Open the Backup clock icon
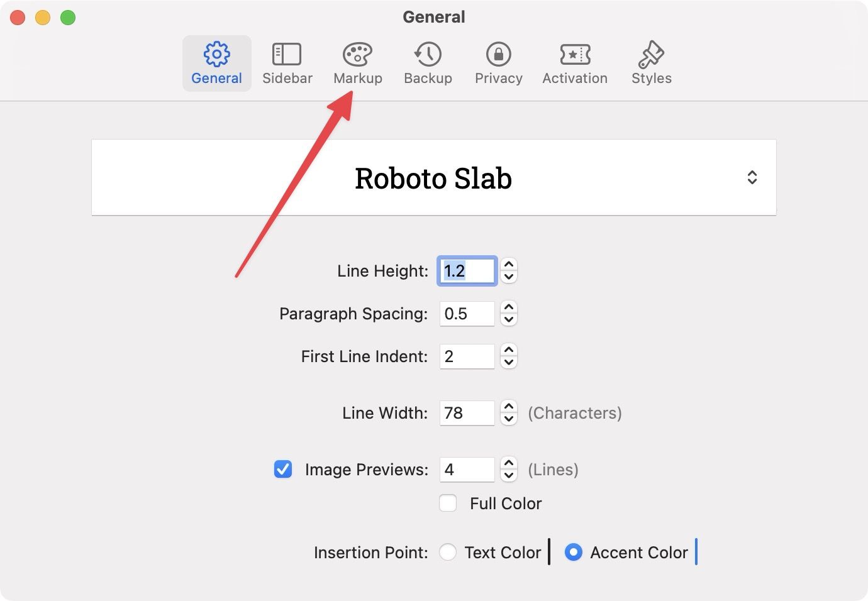Screen dimensions: 868x601 (x=428, y=55)
